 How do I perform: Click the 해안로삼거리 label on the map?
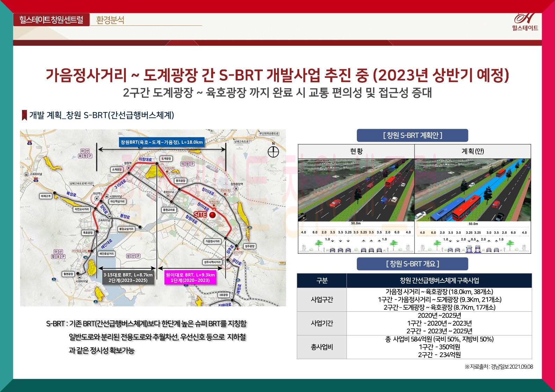pyautogui.click(x=107, y=253)
